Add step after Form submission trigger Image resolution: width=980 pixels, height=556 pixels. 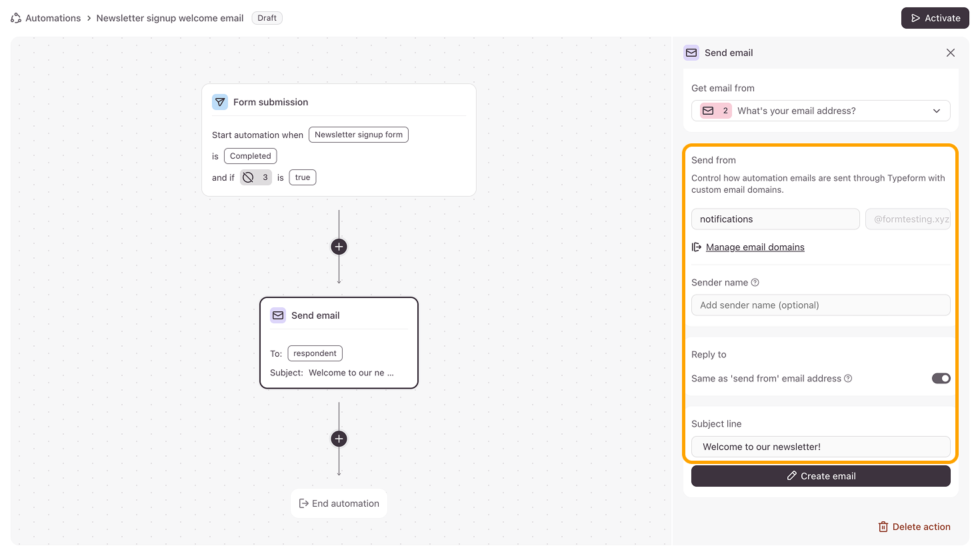coord(339,247)
